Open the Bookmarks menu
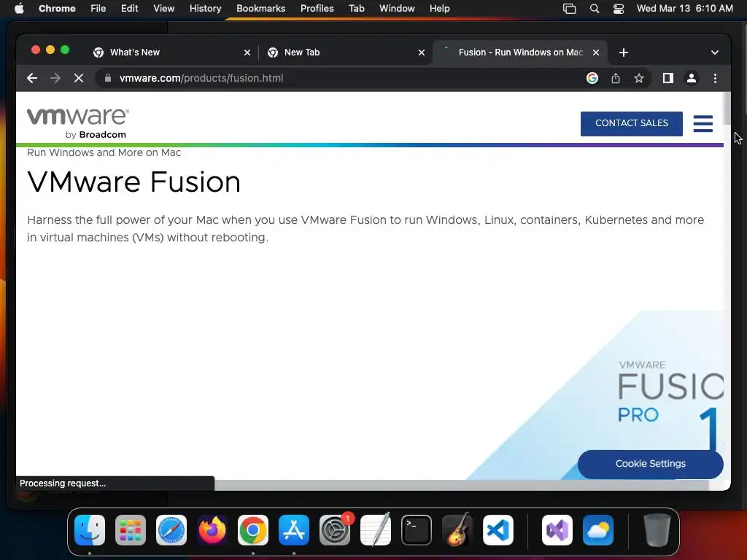This screenshot has height=560, width=747. (x=260, y=8)
